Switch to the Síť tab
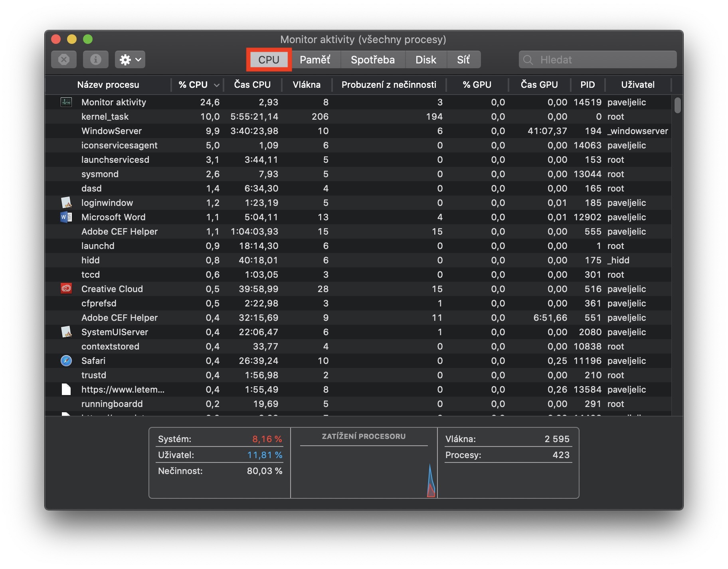728x569 pixels. click(463, 60)
